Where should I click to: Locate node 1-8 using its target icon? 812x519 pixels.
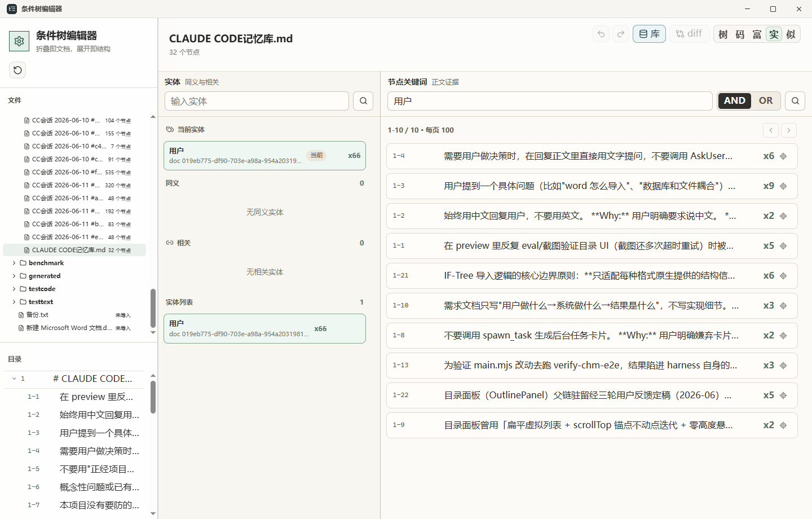point(783,336)
